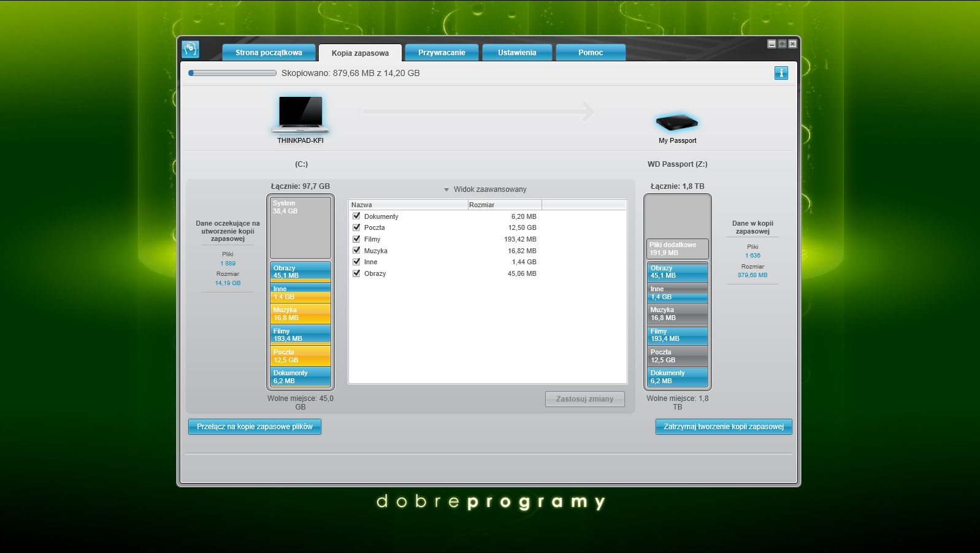Select Poczta block on the C: drive
This screenshot has height=553, width=980.
tap(301, 356)
